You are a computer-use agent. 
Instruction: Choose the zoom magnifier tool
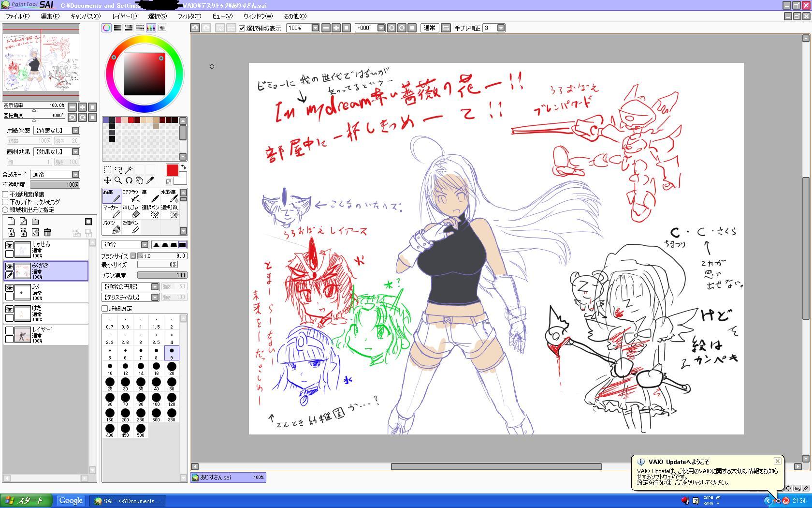point(118,180)
